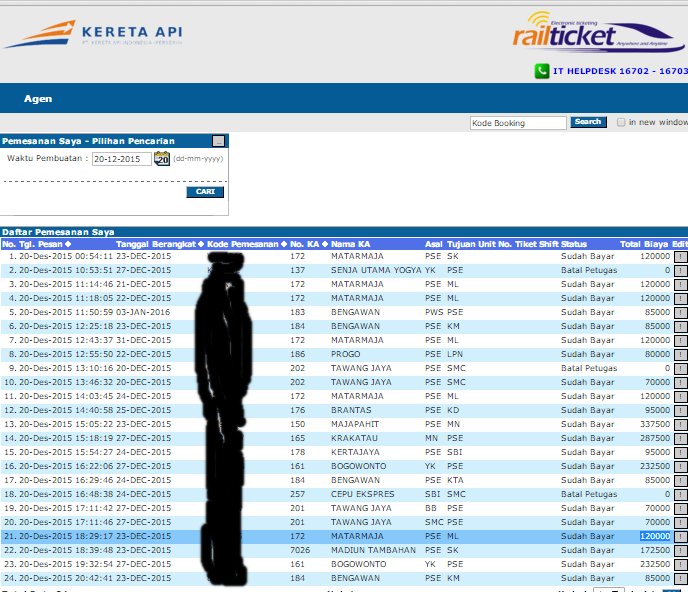Click the 03-JAN-2016 departure date
This screenshot has height=592, width=688.
tap(143, 312)
